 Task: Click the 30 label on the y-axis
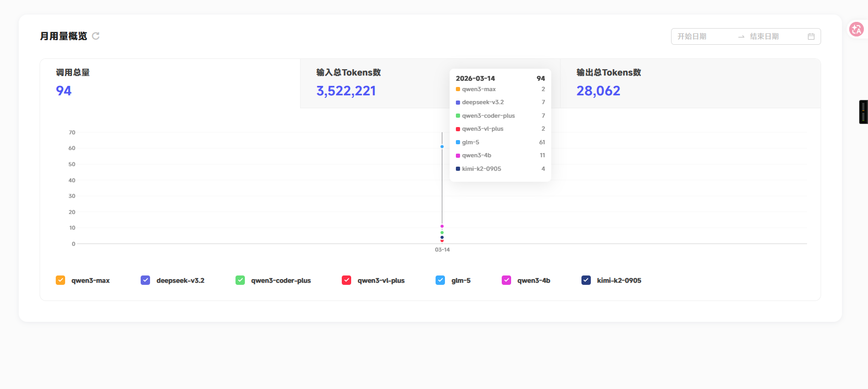coord(72,196)
